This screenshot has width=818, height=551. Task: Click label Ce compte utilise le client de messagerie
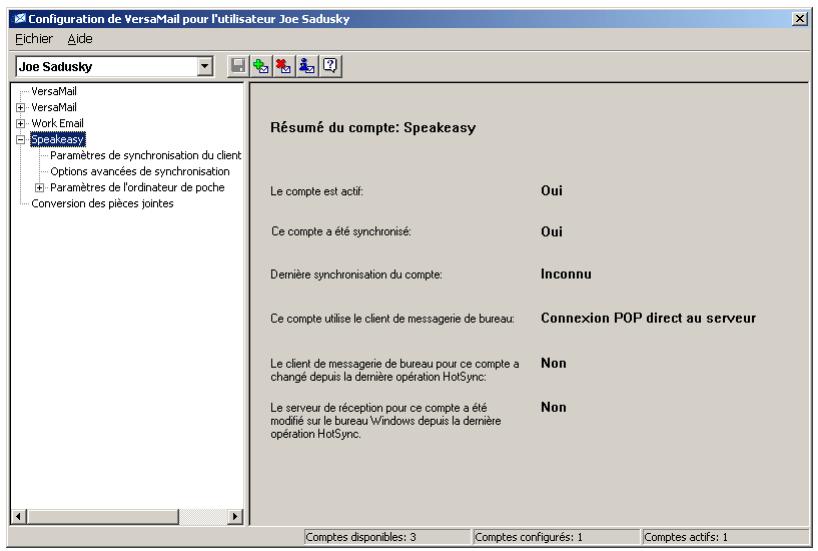point(392,318)
